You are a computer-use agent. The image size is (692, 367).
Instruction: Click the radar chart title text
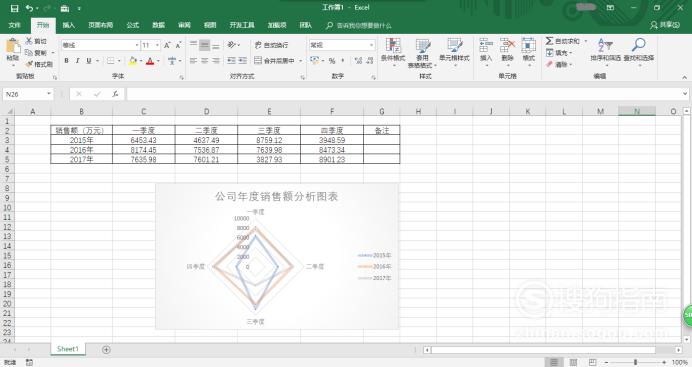277,197
